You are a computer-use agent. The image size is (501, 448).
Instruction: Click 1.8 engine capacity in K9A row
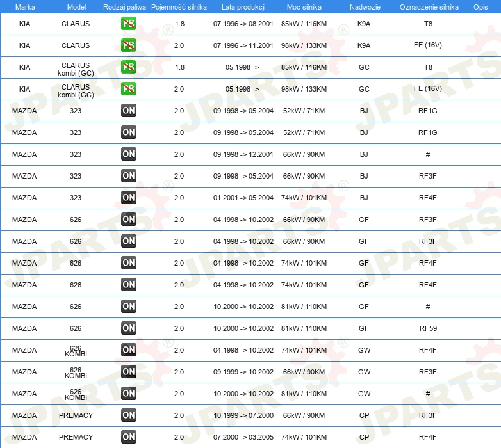(x=179, y=24)
